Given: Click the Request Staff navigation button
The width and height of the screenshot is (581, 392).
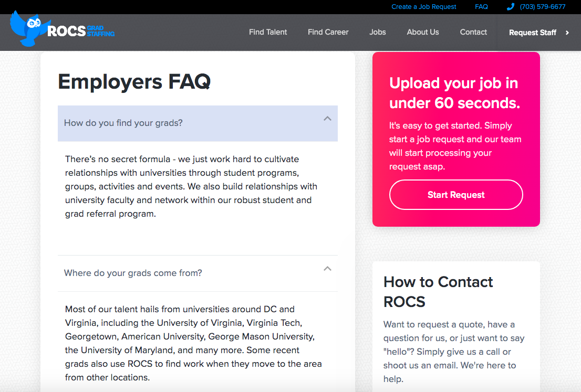Looking at the screenshot, I should pyautogui.click(x=539, y=33).
